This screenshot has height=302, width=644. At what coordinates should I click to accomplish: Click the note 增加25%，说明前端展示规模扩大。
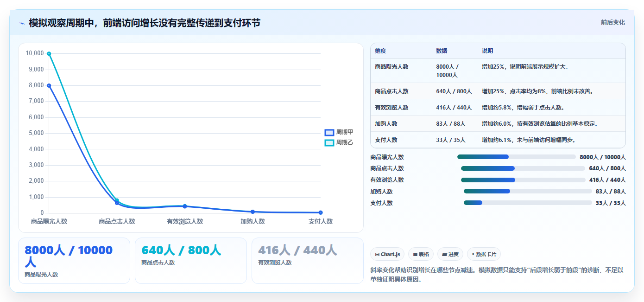tap(525, 67)
